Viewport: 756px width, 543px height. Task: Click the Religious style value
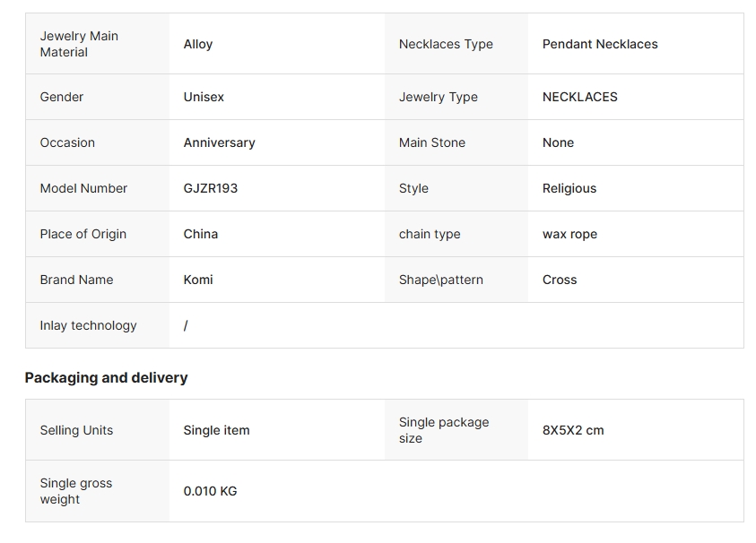569,188
